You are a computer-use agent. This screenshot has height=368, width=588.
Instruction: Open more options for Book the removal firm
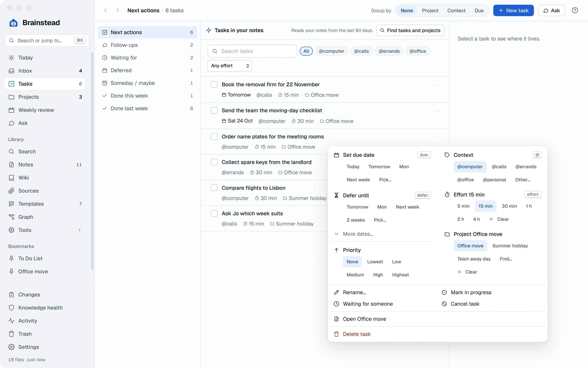(438, 85)
